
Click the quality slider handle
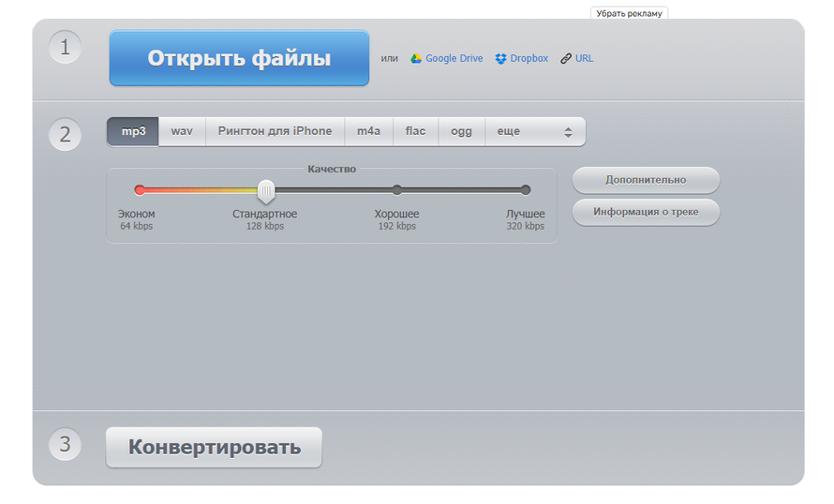tap(266, 191)
